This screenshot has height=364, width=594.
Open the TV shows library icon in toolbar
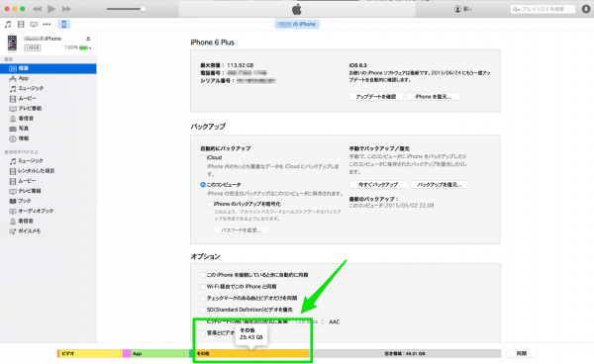[x=34, y=24]
